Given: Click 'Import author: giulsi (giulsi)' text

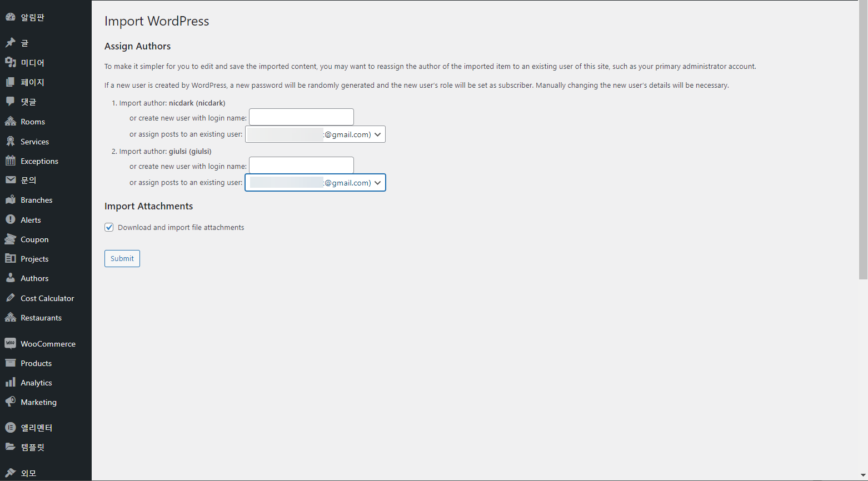Looking at the screenshot, I should [x=165, y=151].
